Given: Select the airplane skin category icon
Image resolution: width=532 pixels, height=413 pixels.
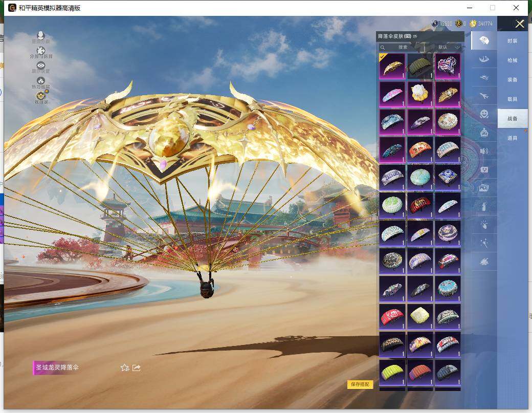Looking at the screenshot, I should click(x=483, y=95).
